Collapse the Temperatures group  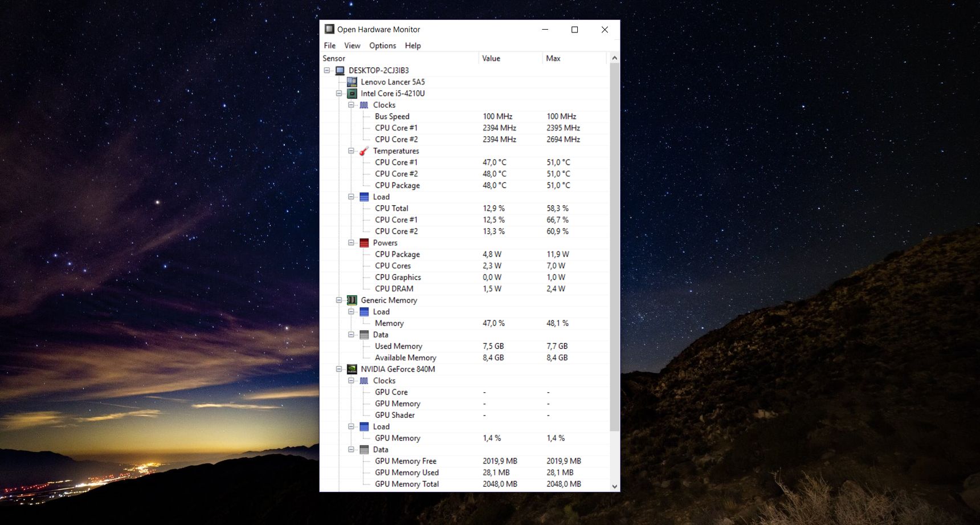351,151
